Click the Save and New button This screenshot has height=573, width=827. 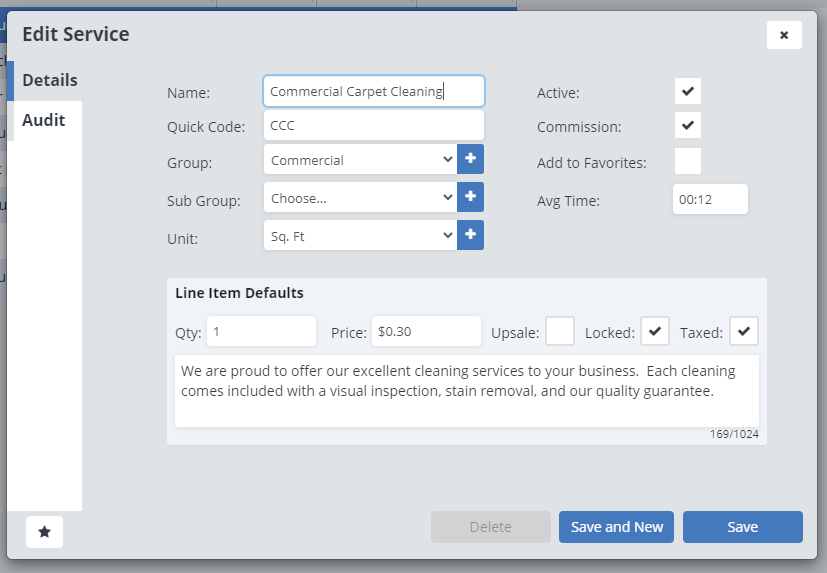click(x=617, y=527)
